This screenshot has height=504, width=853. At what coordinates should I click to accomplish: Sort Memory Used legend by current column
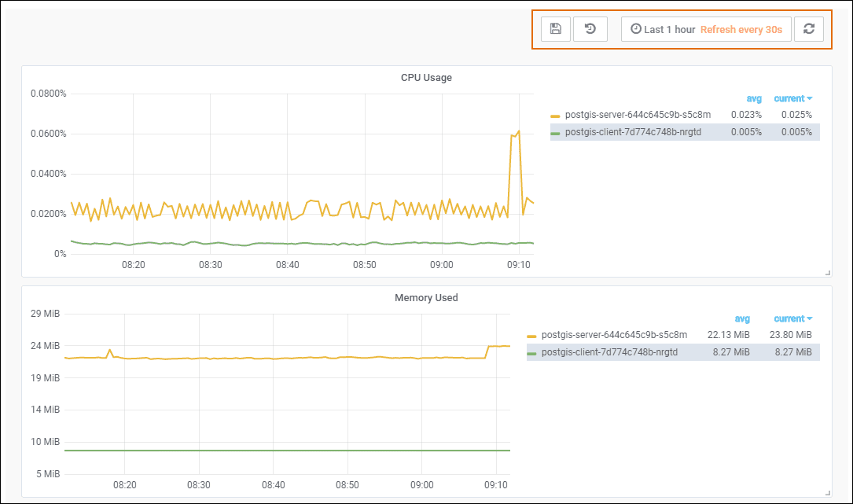[x=792, y=318]
